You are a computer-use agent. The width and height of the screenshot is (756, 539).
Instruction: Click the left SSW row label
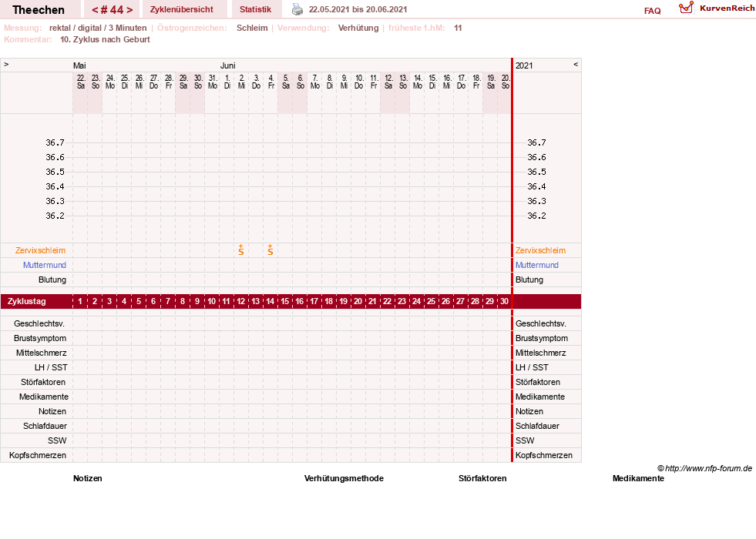[x=57, y=440]
